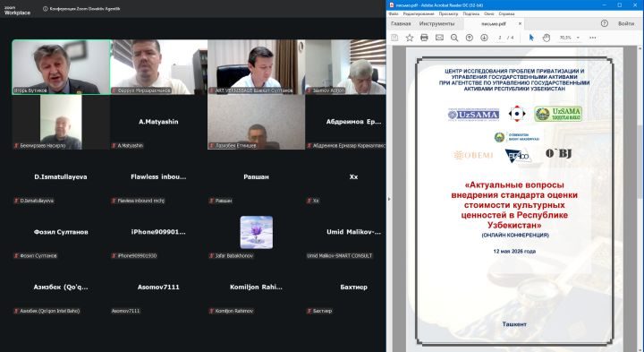Viewport: 644px width, 352px height.
Task: Click the Xx participant tile name
Action: (353, 176)
